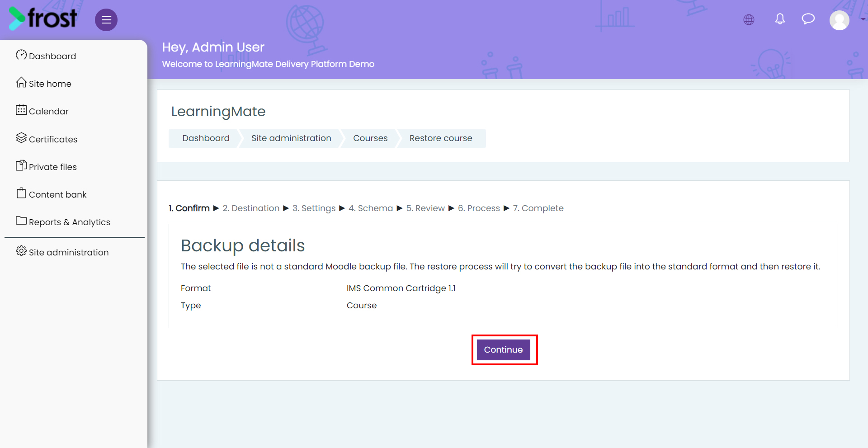Click the Site home house icon
Screen dimensions: 868x448
21,83
